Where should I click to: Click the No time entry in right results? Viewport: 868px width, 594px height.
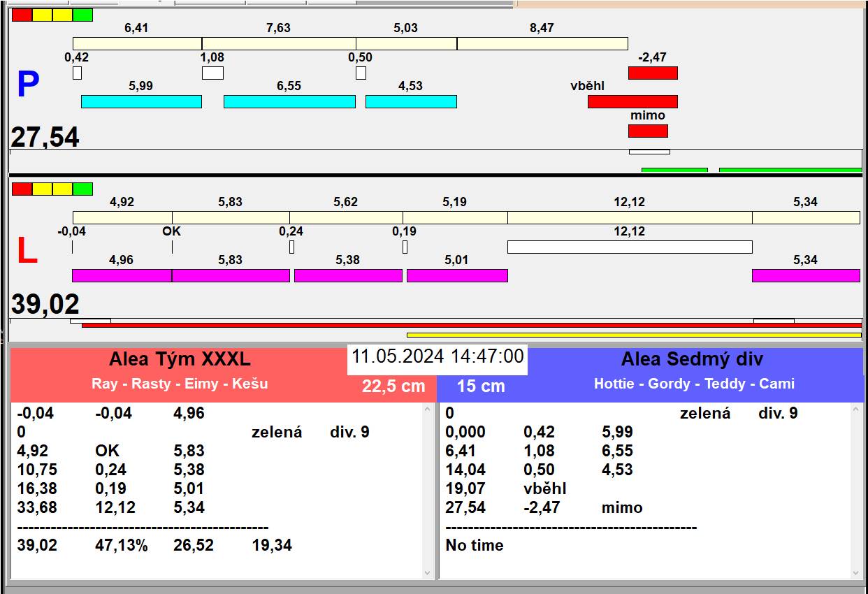coord(475,545)
